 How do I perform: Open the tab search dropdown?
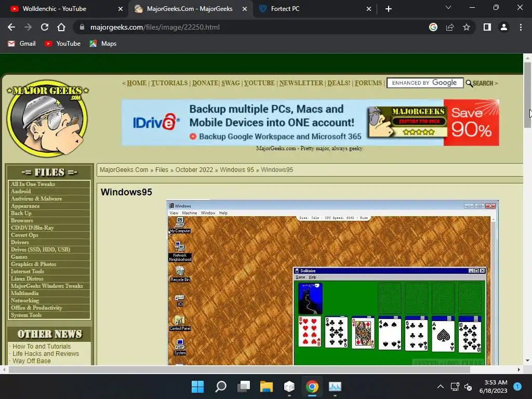448,7
